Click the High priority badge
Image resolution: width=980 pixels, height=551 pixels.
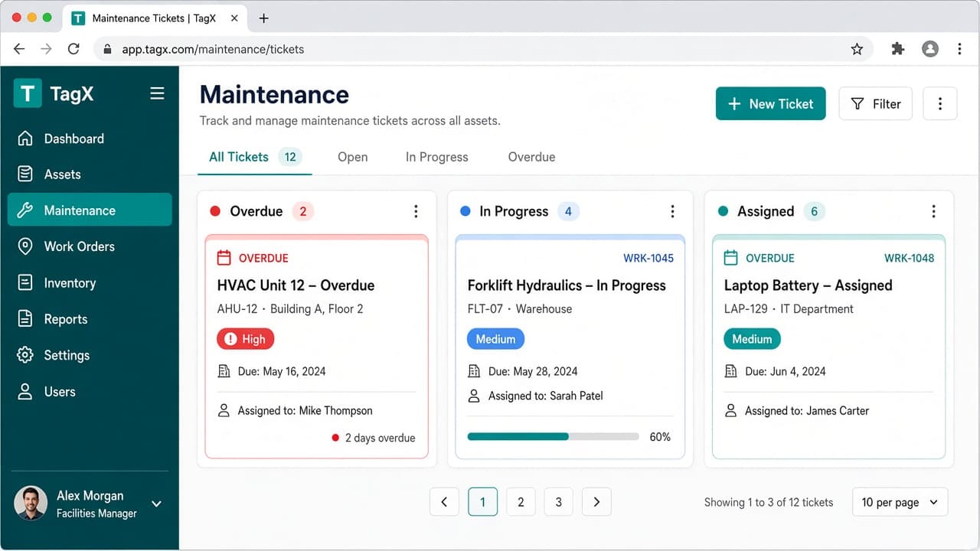[x=245, y=339]
